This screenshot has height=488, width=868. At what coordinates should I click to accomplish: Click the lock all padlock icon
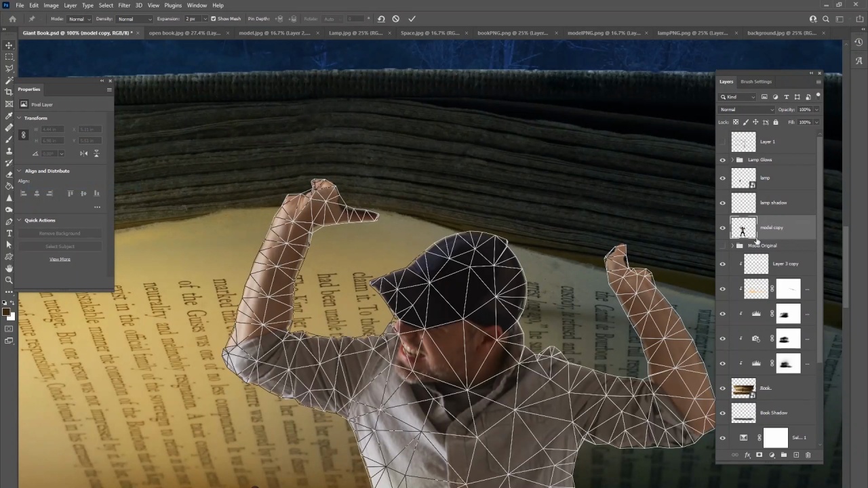coord(776,122)
